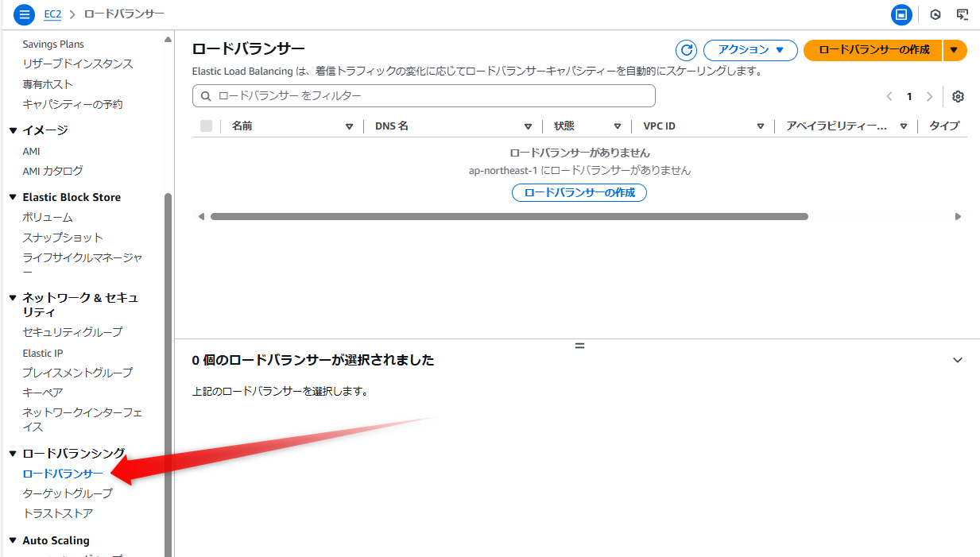Open the orange create button dropdown arrow
Screen dimensions: 980x557
coord(955,50)
